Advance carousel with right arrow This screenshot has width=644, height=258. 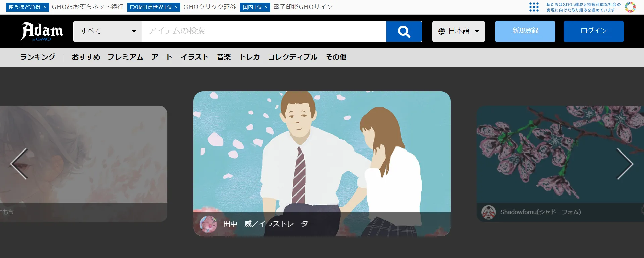point(625,164)
